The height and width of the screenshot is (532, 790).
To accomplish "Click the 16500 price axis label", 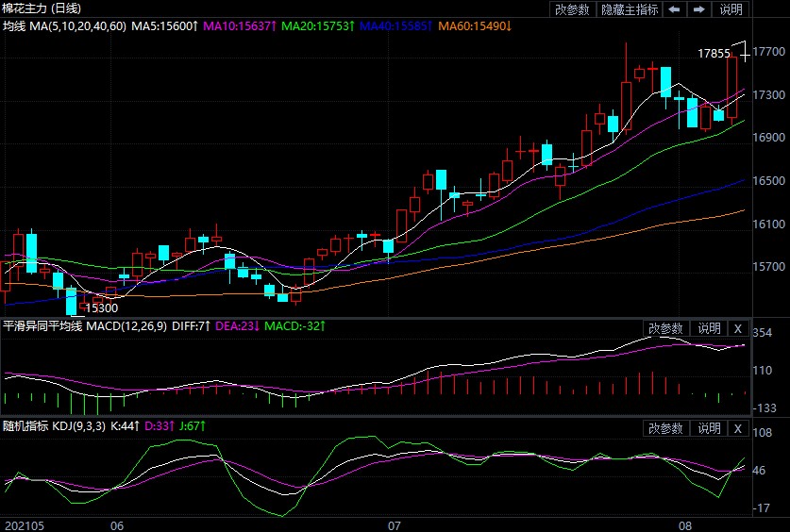I will click(769, 181).
